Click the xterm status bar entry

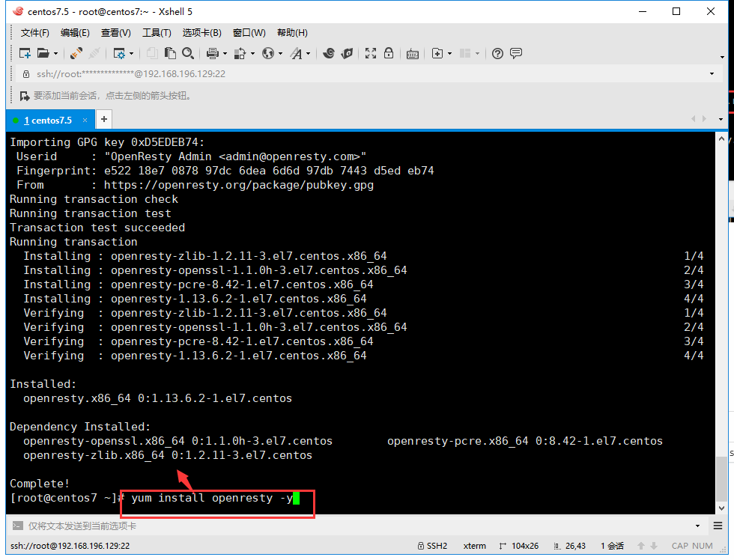click(x=475, y=546)
